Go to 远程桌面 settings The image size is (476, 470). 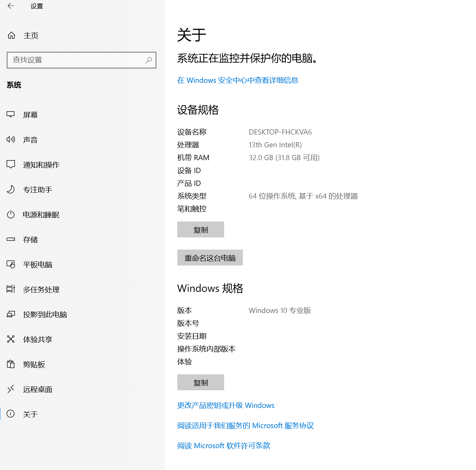point(82,389)
